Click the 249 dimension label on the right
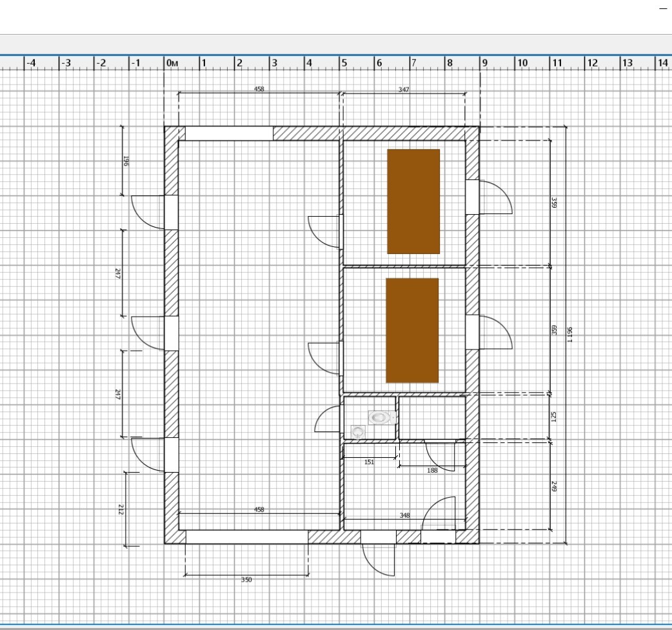The image size is (672, 630). click(x=554, y=486)
